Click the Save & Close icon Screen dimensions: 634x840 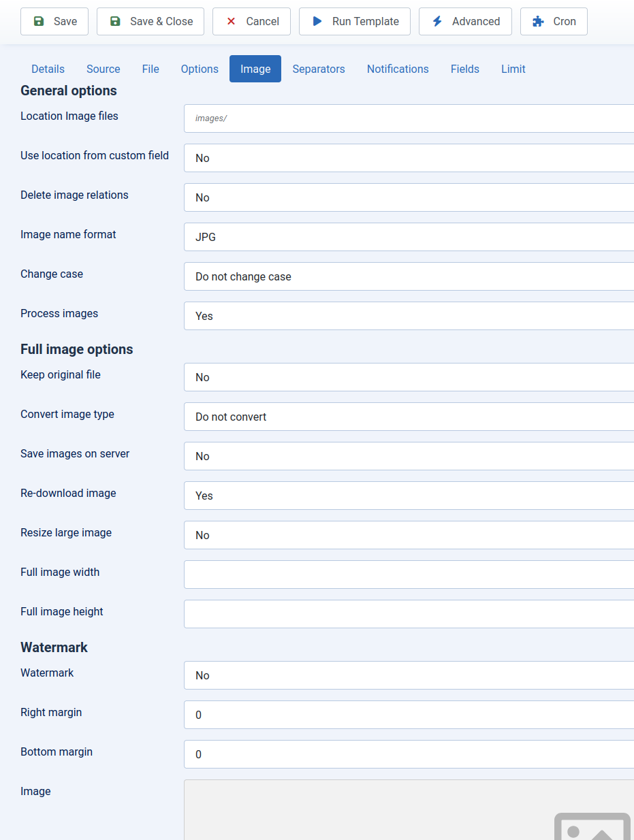(x=114, y=21)
